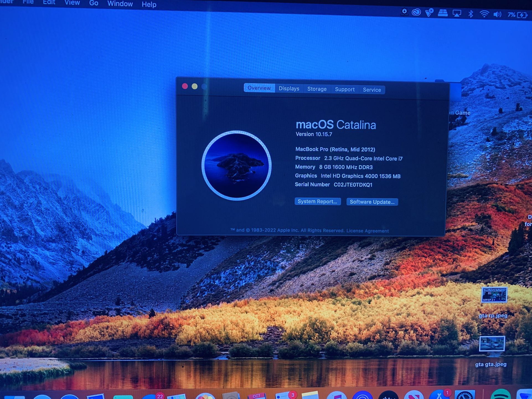Viewport: 532px width, 399px height.
Task: Open the Wi-Fi status menu
Action: click(484, 13)
